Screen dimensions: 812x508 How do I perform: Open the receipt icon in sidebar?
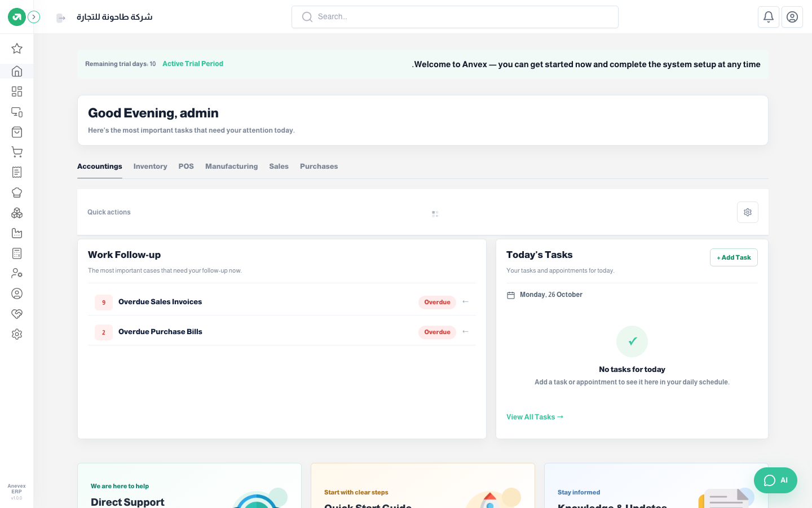17,172
